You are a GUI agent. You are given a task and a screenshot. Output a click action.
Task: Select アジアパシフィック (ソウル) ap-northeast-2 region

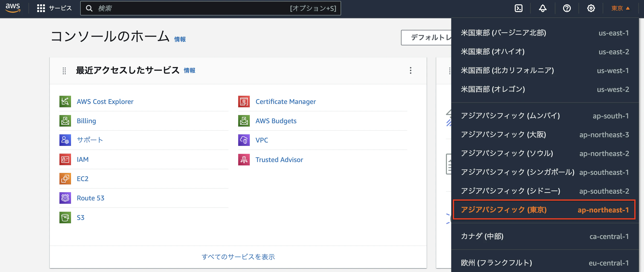point(545,153)
